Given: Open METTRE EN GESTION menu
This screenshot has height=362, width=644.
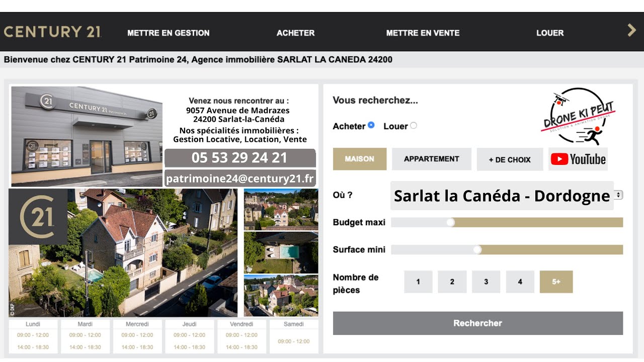Looking at the screenshot, I should (x=169, y=33).
